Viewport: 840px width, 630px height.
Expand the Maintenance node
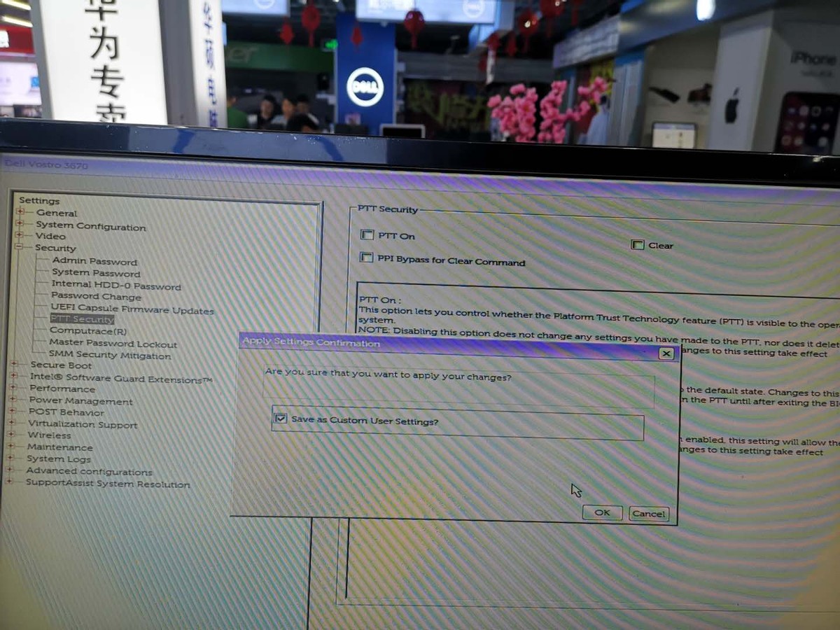tap(11, 447)
